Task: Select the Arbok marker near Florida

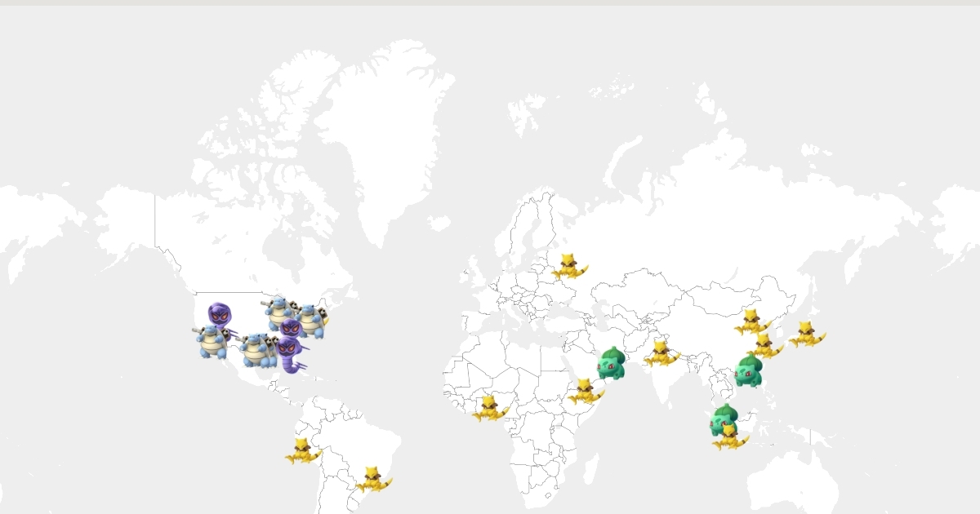Action: point(288,354)
